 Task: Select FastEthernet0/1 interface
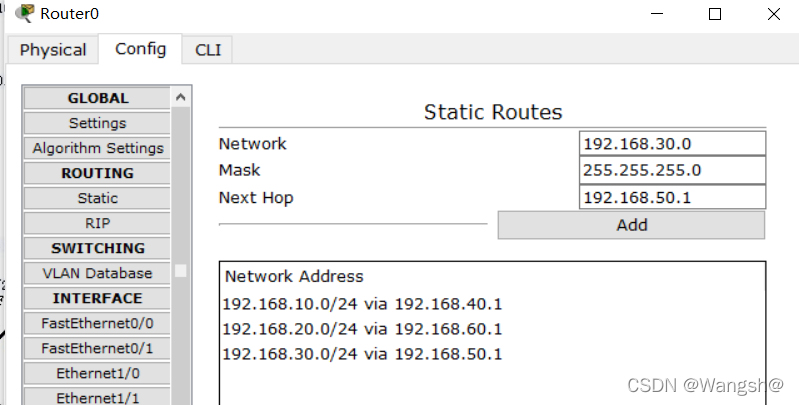click(97, 348)
